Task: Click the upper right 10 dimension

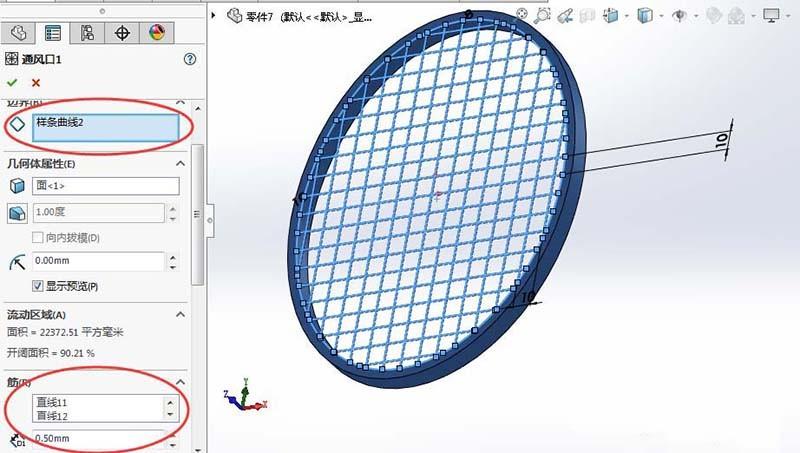Action: [722, 140]
